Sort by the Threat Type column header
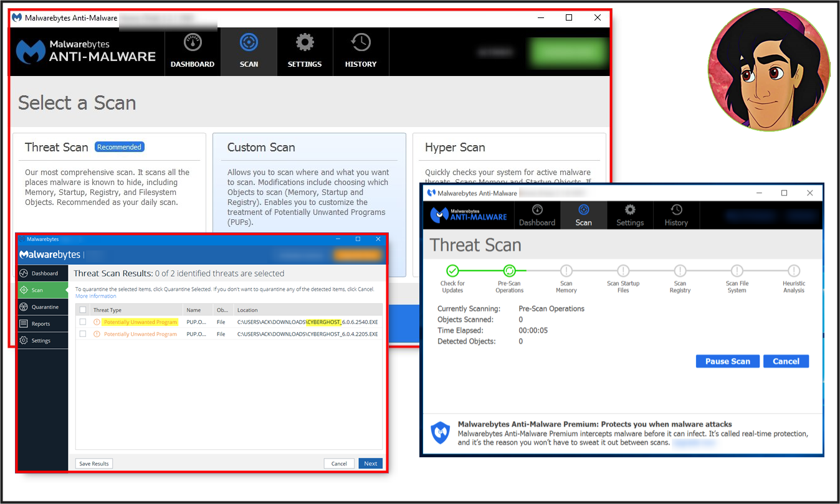 tap(136, 310)
